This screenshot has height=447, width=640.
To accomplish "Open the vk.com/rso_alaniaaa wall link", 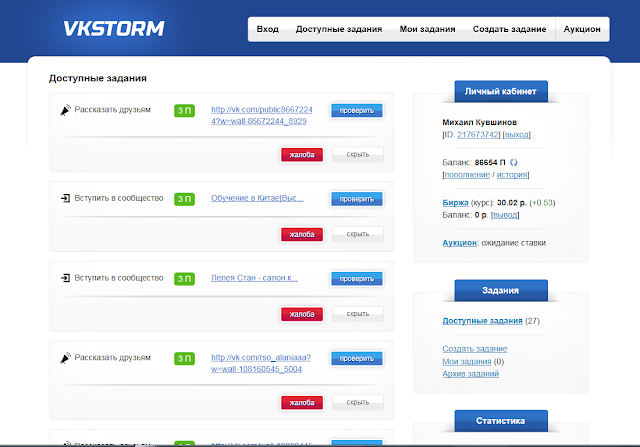I will coord(261,363).
